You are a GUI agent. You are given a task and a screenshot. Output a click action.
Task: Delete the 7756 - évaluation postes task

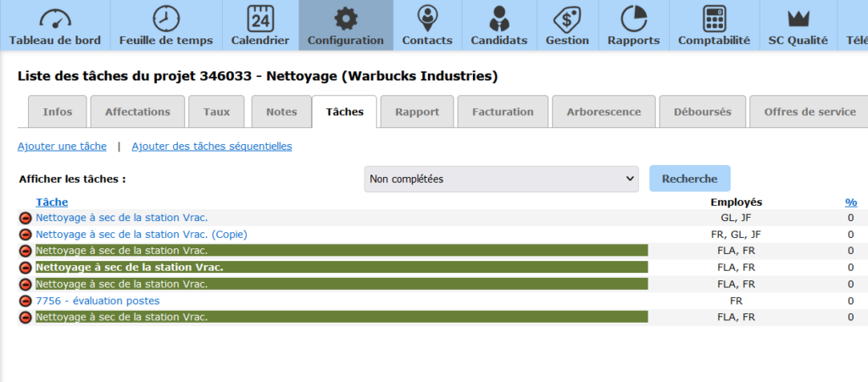pyautogui.click(x=25, y=301)
